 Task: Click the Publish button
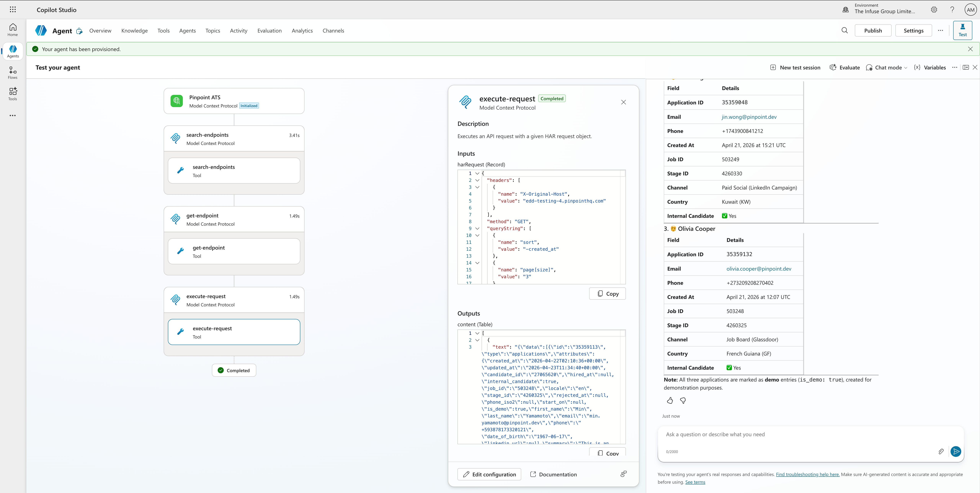tap(873, 30)
